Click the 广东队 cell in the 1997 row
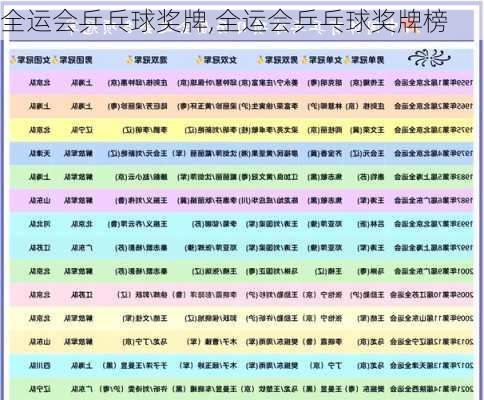This screenshot has height=400, width=484. coord(82,248)
